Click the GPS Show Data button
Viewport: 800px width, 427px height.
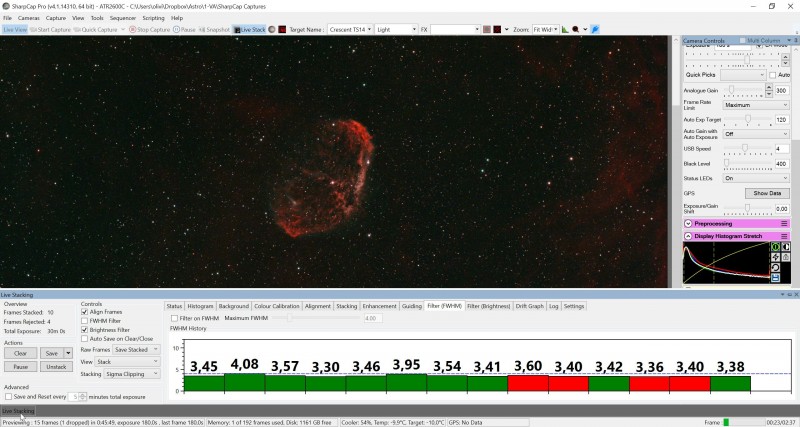767,193
